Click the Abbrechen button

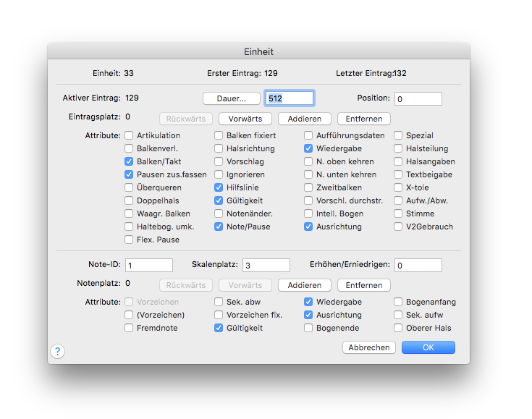(x=369, y=347)
